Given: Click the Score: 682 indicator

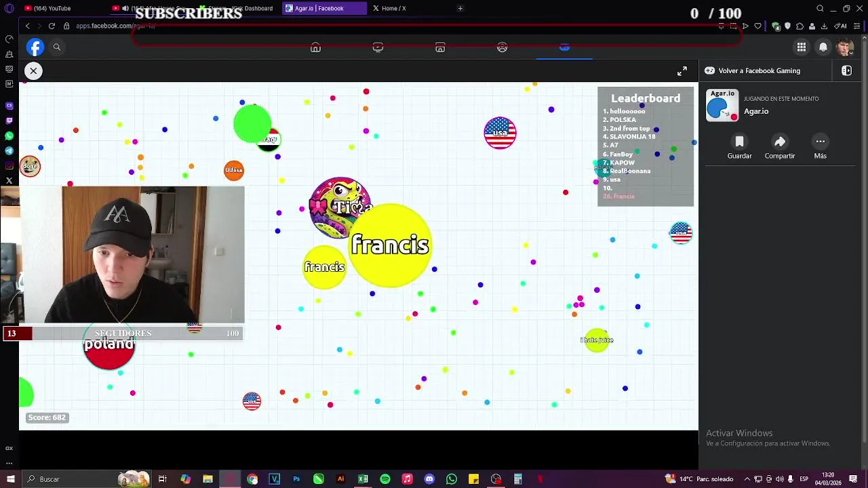Looking at the screenshot, I should [47, 418].
